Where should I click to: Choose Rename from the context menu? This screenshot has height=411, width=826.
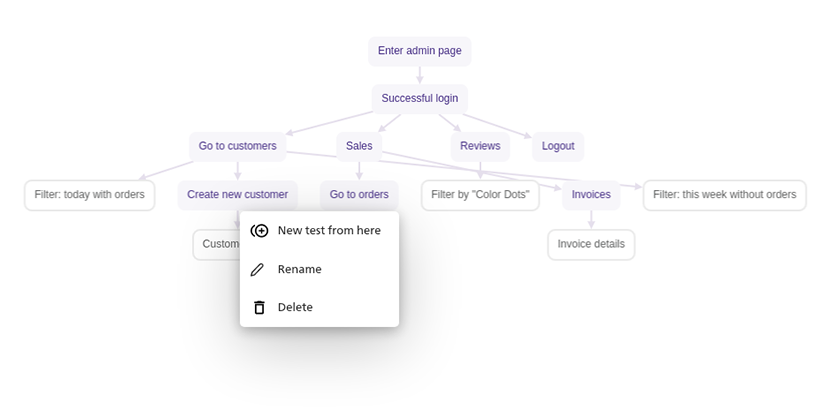[x=299, y=270]
